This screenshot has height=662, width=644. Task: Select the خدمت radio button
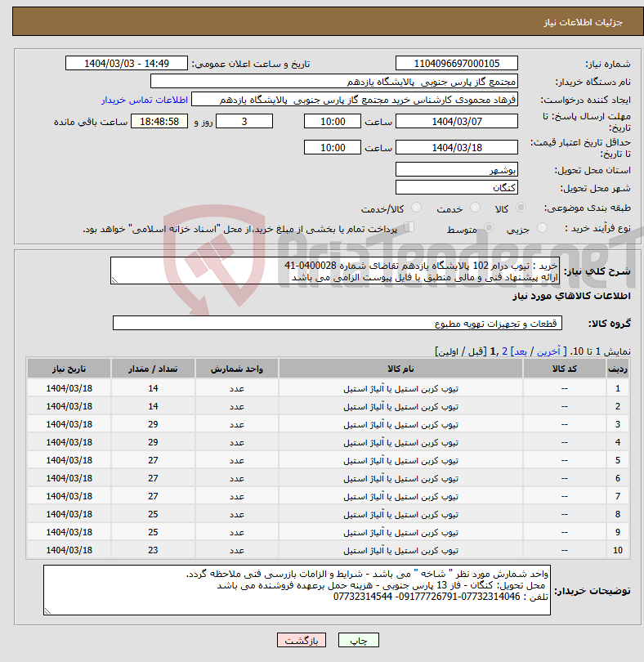point(475,208)
